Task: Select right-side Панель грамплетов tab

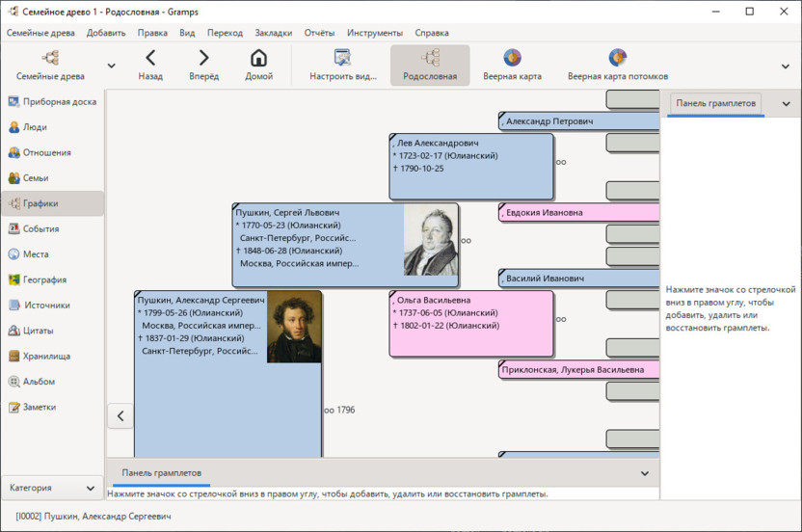Action: coord(715,103)
